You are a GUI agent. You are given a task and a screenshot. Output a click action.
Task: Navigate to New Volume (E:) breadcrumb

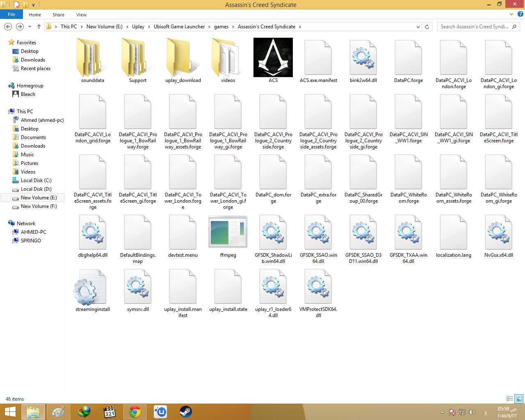point(105,27)
